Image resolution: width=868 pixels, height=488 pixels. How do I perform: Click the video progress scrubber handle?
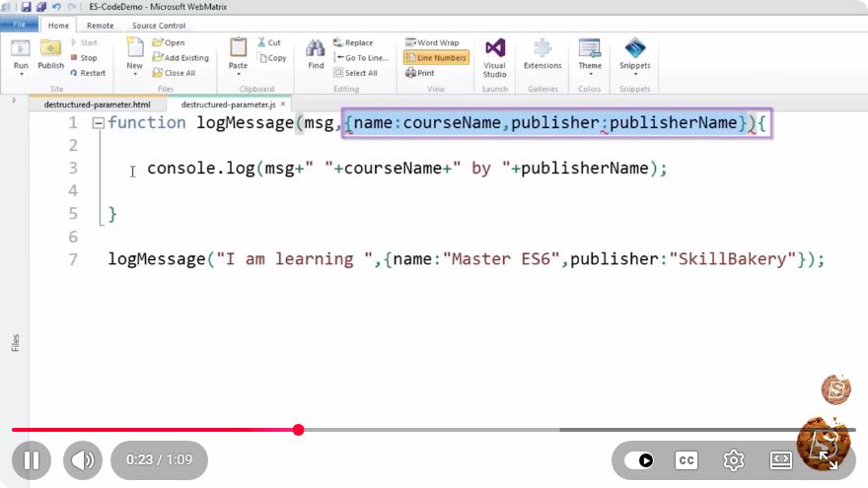(298, 430)
